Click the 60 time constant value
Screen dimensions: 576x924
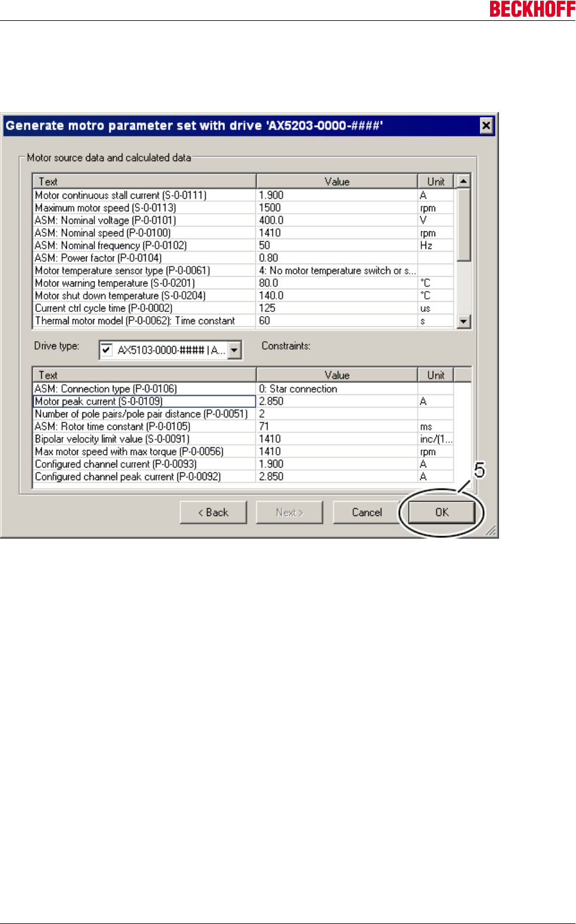coord(264,320)
